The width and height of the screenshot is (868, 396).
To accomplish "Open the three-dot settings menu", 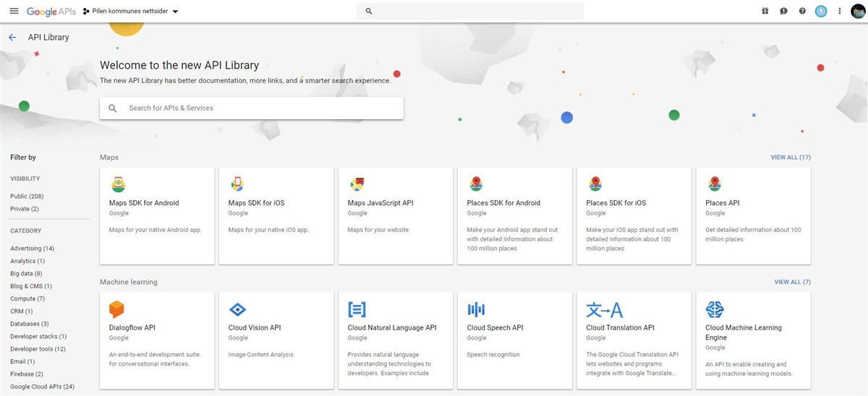I will point(840,11).
